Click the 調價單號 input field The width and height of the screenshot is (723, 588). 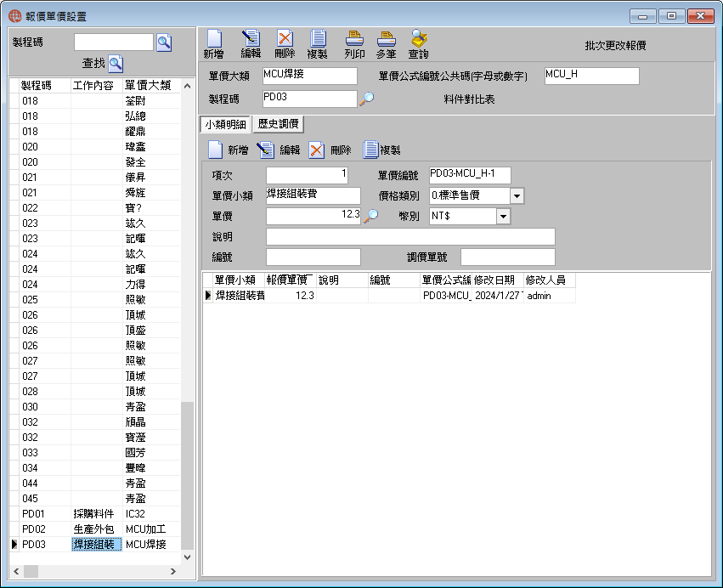(508, 257)
